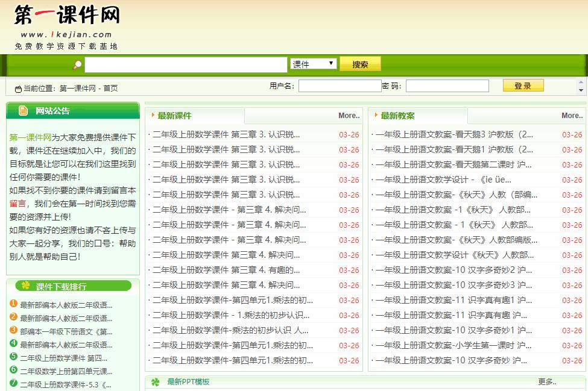The image size is (588, 391).
Task: Click More.. next to 最新教案
Action: click(571, 115)
